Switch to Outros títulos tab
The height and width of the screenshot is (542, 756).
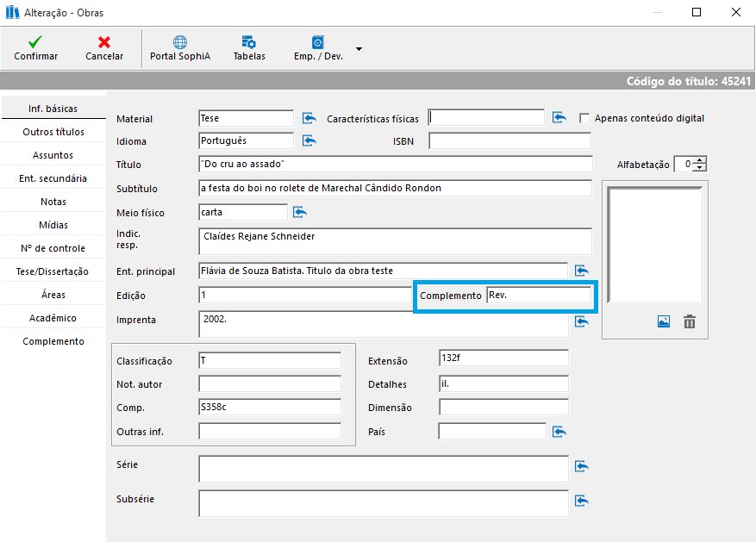point(53,132)
